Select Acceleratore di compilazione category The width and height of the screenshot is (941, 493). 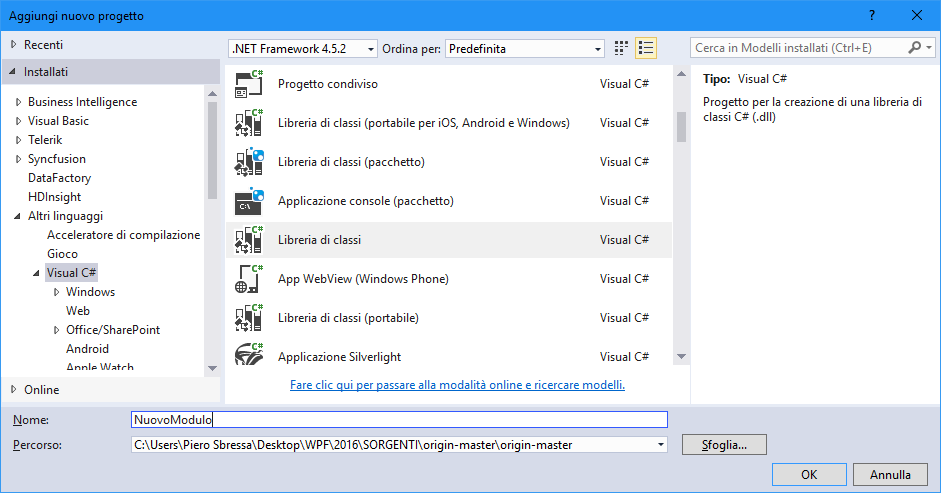pos(124,235)
